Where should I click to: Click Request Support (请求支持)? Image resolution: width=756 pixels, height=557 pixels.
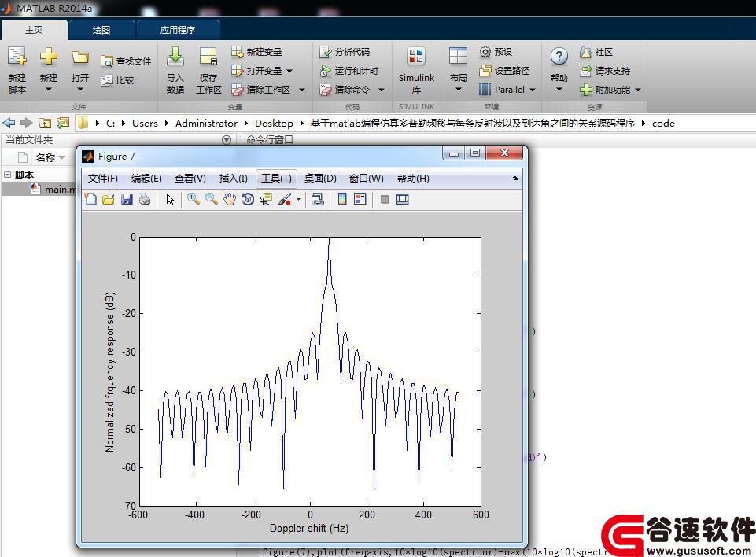coord(605,71)
